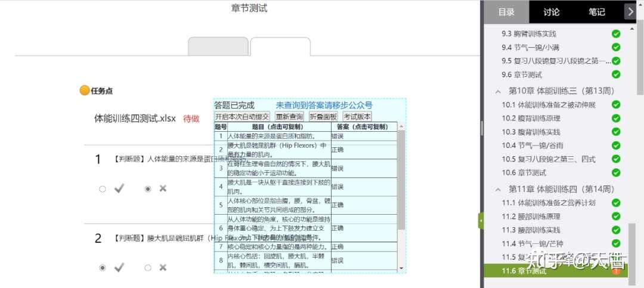Click green check icon for 10.1 体能训练准备之被动伸展
This screenshot has height=288, width=644.
click(x=615, y=104)
